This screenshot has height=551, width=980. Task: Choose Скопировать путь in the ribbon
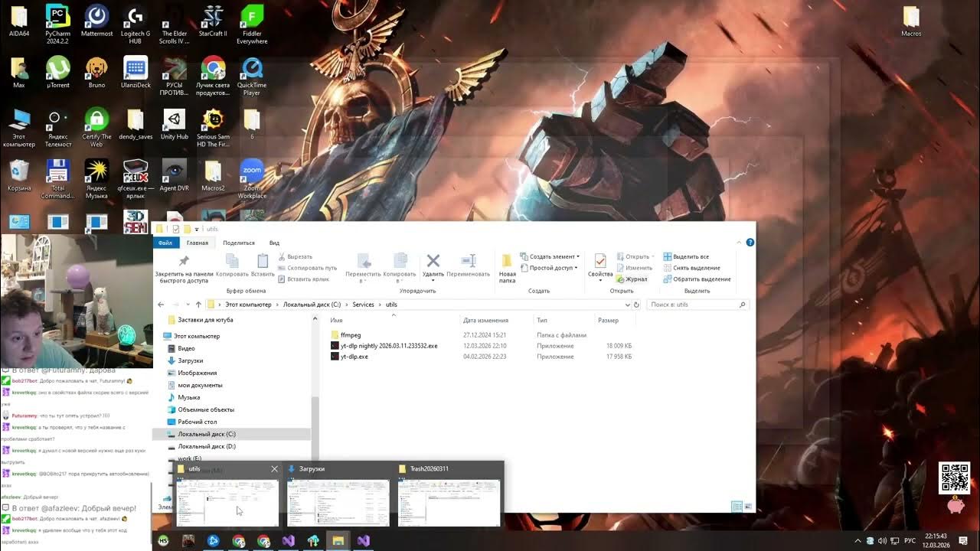306,268
